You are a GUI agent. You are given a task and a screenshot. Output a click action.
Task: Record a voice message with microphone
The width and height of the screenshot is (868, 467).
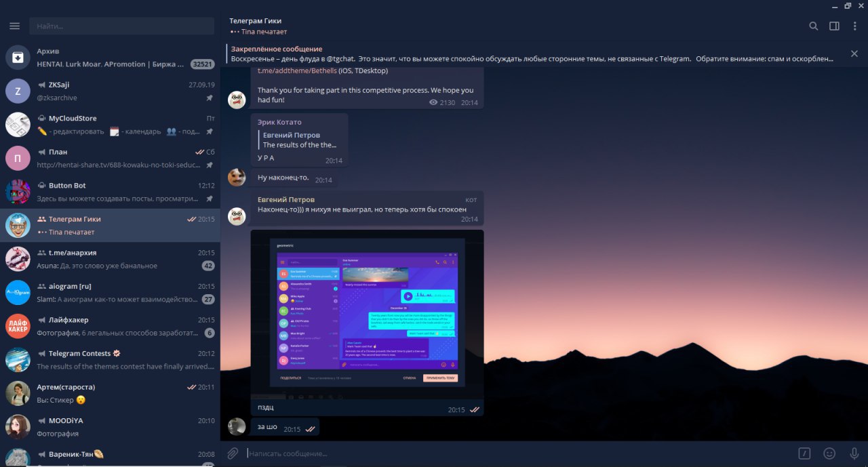(x=854, y=453)
